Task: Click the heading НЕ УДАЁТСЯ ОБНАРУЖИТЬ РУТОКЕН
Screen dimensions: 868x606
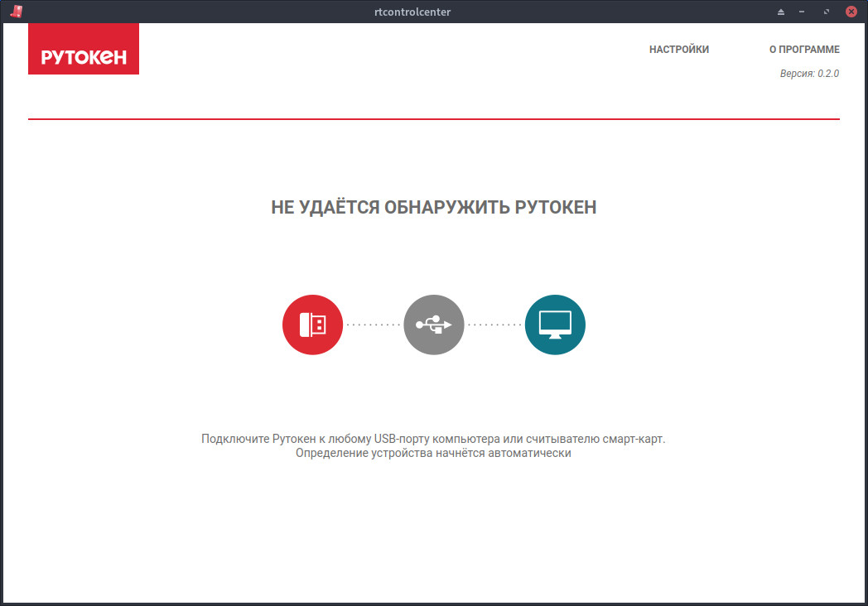Action: click(434, 208)
